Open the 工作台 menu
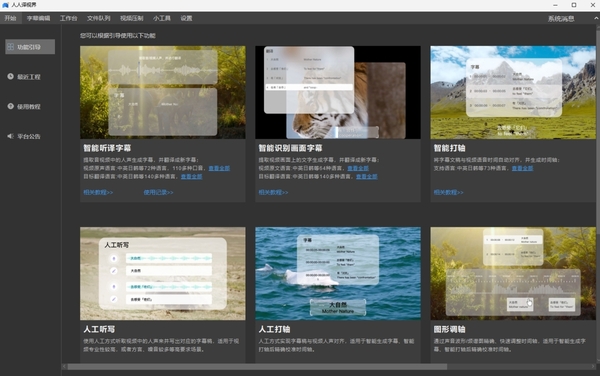Screen dimensions: 600x376 (68, 18)
